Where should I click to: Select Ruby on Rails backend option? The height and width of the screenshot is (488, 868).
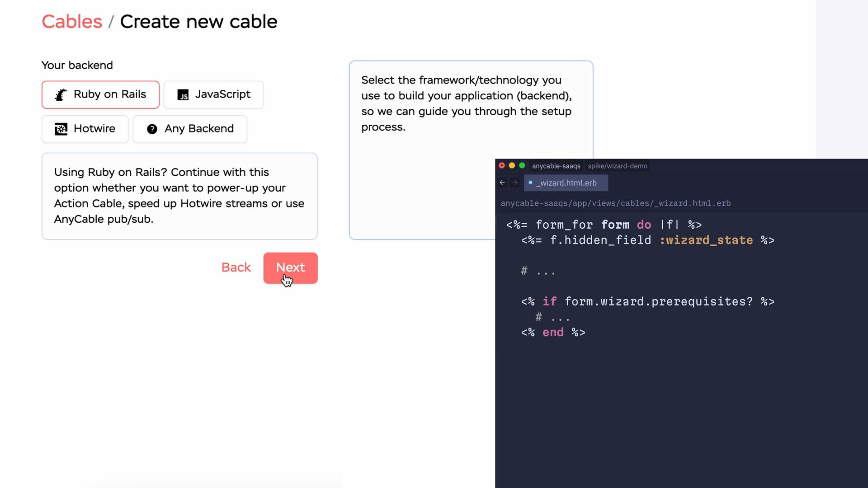[100, 94]
